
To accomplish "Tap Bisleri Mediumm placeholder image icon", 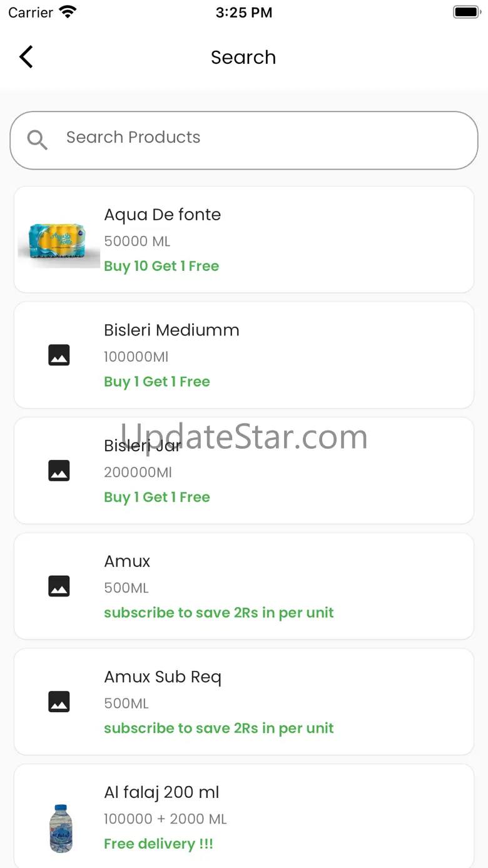I will coord(59,355).
